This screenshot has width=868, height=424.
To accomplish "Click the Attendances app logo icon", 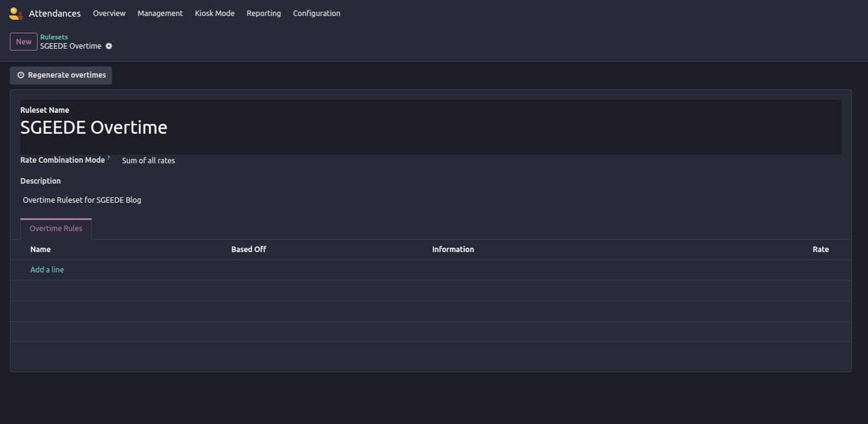I will tap(16, 14).
